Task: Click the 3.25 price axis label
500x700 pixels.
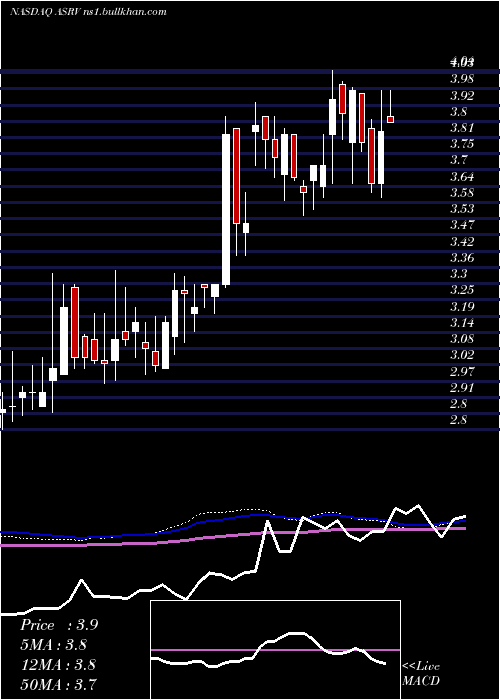Action: 462,290
